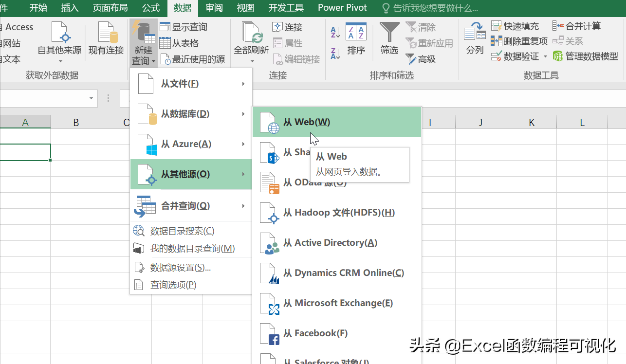Open the 审阅 tab

[x=214, y=8]
